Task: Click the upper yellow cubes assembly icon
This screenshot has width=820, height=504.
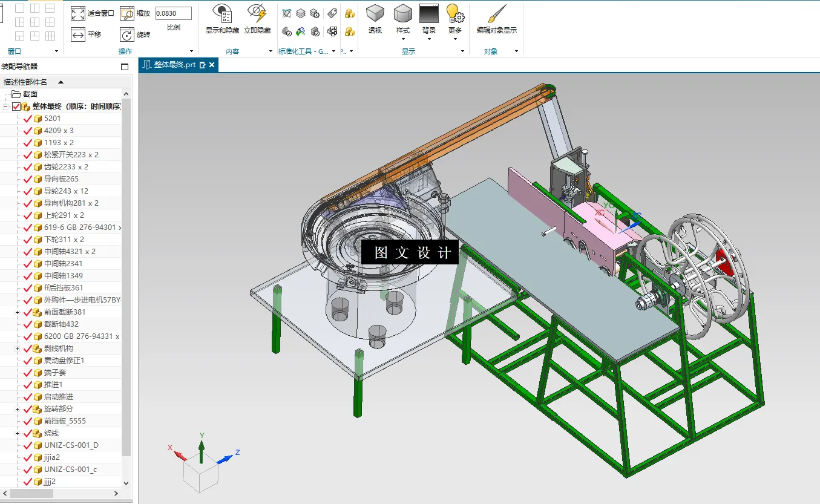Action: tap(350, 13)
